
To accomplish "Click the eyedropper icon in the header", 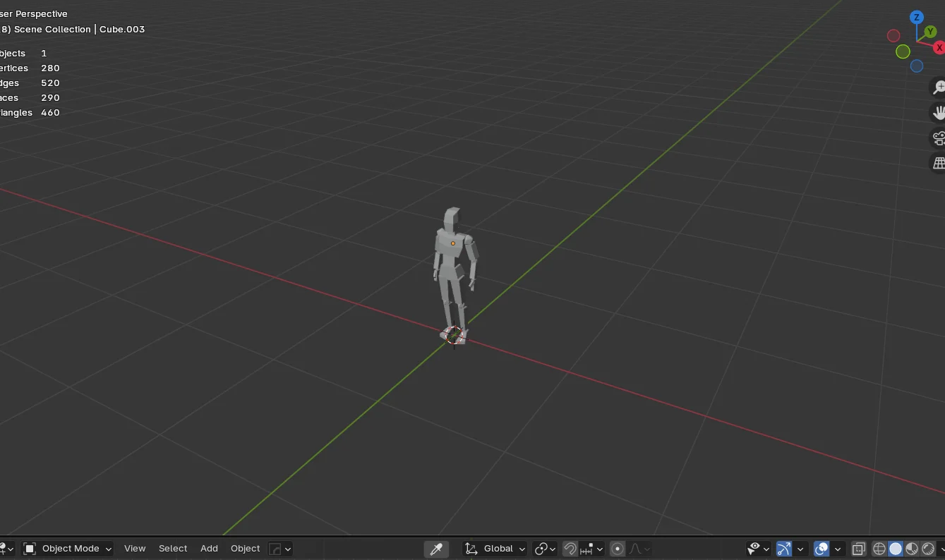I will [x=436, y=549].
